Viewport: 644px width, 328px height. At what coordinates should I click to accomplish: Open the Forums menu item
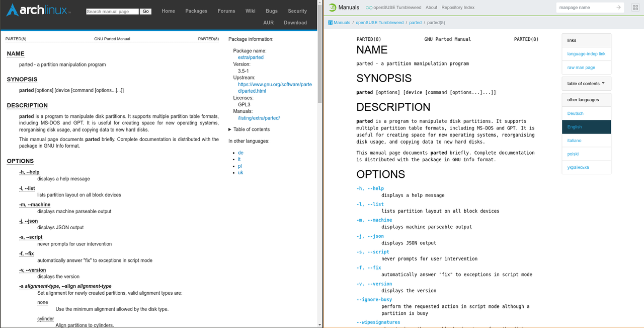point(226,11)
